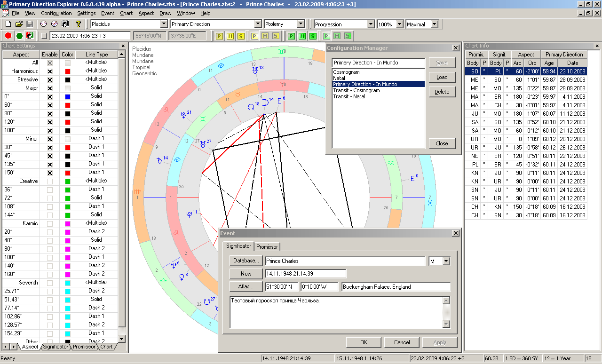The width and height of the screenshot is (602, 364).
Task: Toggle the Enable checkbox for the 150° aspect
Action: click(x=49, y=173)
